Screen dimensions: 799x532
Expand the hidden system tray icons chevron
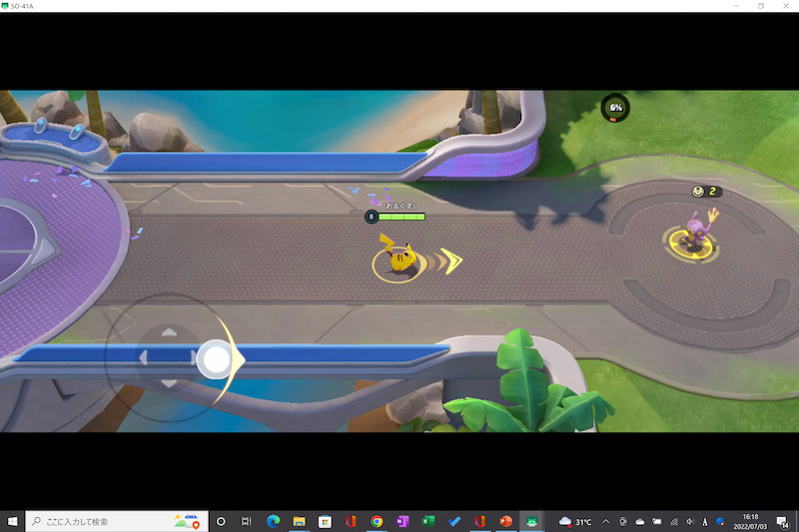[605, 521]
